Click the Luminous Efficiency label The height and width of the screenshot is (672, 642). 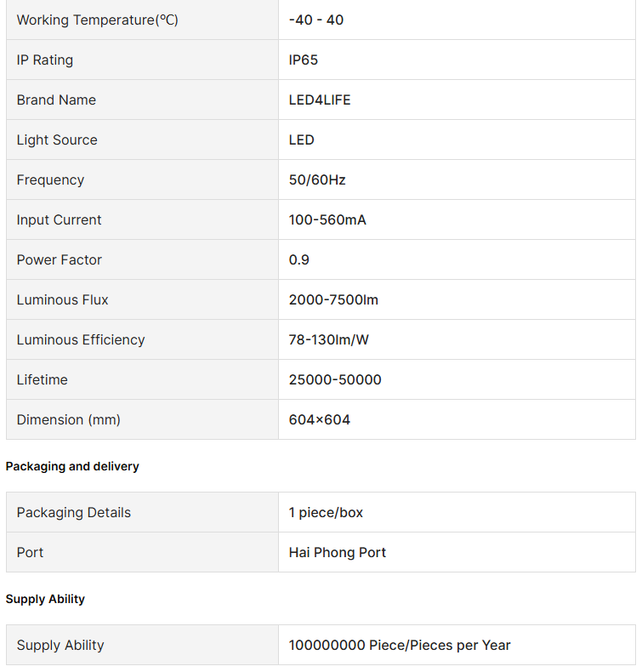point(81,339)
